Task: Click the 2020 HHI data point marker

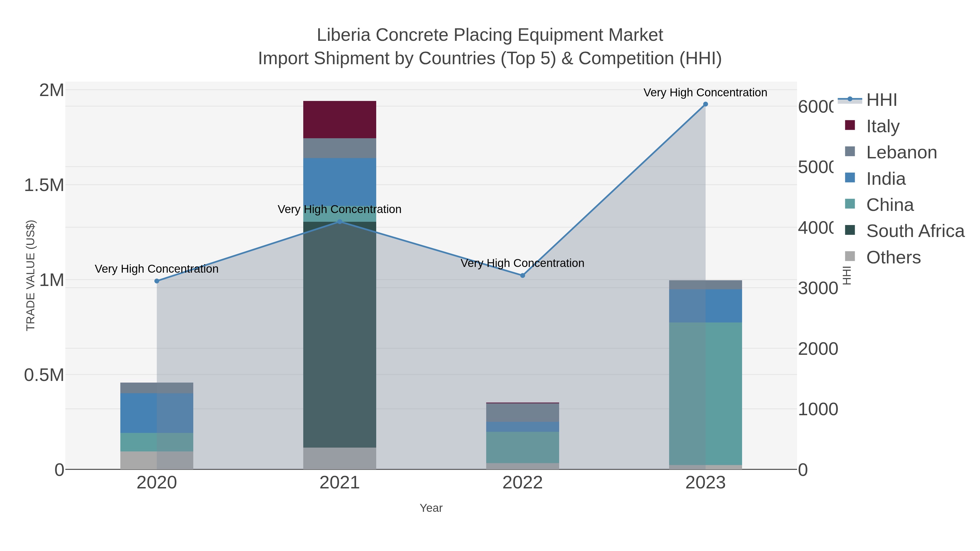Action: 157,281
